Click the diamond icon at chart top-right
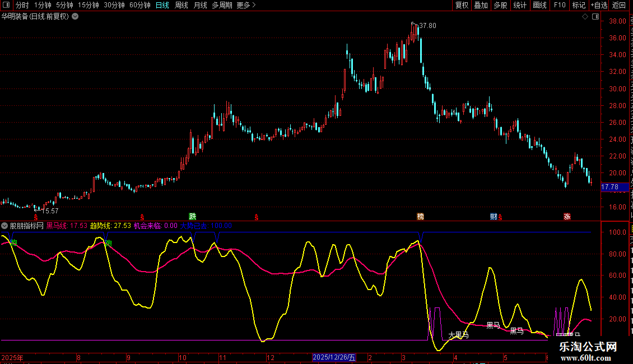 tap(585, 17)
